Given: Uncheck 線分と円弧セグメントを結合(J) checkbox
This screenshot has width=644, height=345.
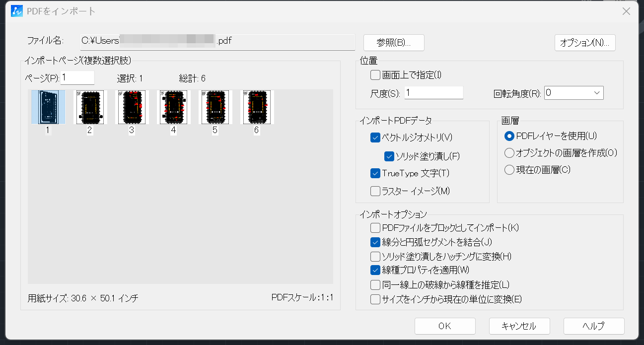Looking at the screenshot, I should point(375,242).
